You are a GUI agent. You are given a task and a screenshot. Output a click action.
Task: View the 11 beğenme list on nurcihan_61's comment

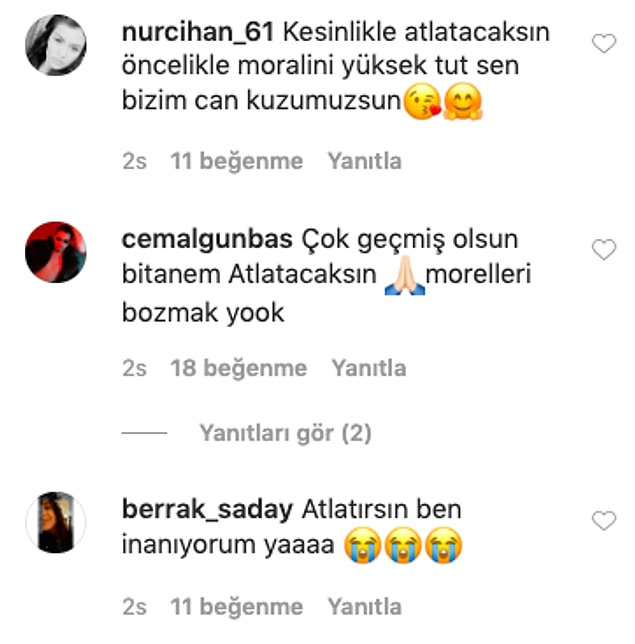pyautogui.click(x=237, y=161)
